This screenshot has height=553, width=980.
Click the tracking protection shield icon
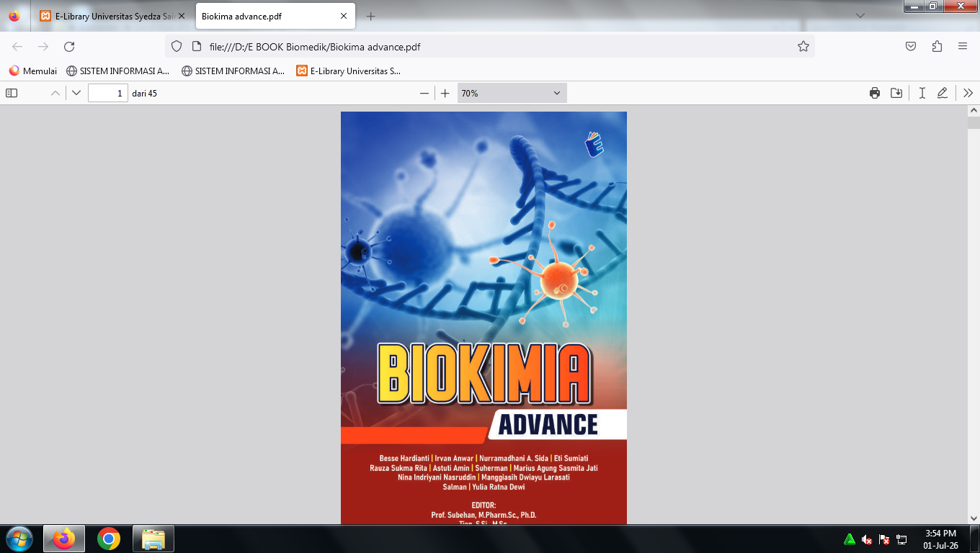coord(177,46)
